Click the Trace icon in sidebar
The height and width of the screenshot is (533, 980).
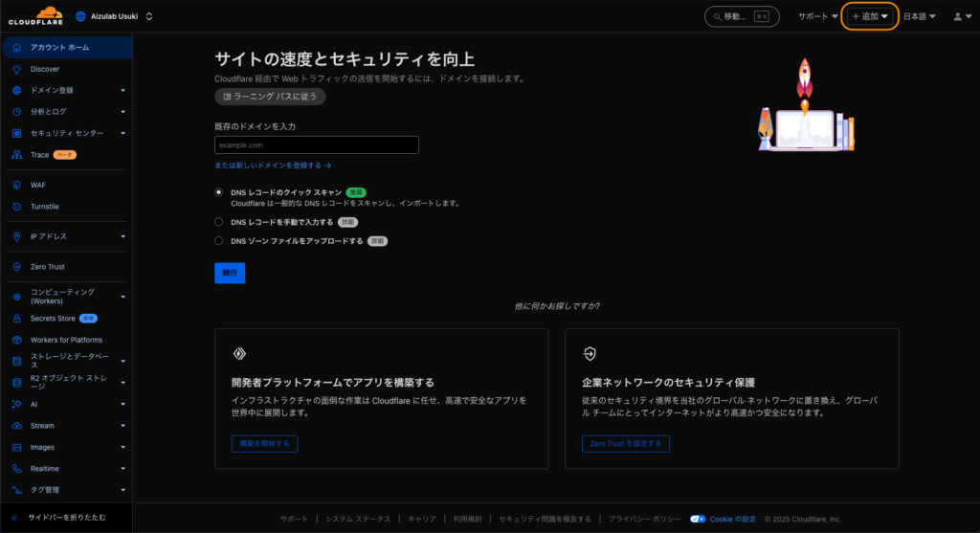coord(17,154)
